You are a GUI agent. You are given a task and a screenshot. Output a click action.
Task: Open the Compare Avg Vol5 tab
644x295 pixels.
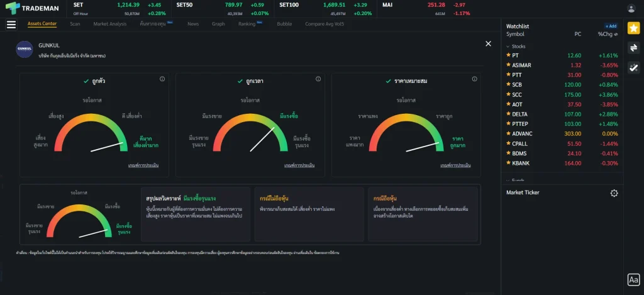325,24
